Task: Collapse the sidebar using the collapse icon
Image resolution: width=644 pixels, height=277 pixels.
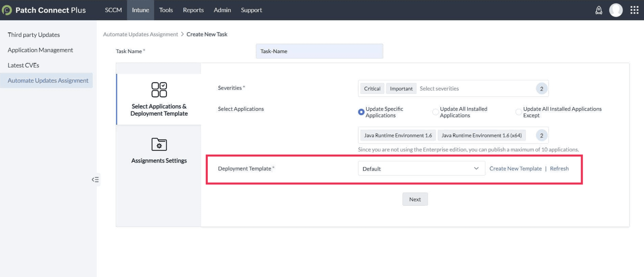Action: (95, 180)
